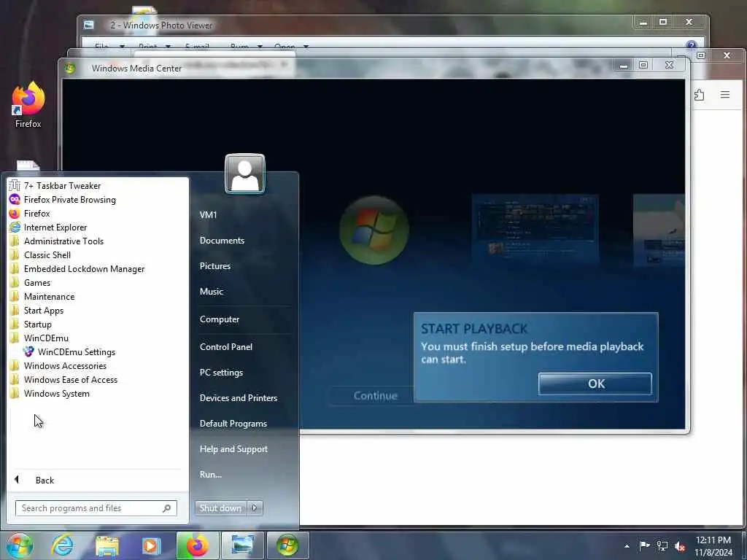This screenshot has height=560, width=747.
Task: Open Internet Explorer from taskbar
Action: [x=63, y=545]
